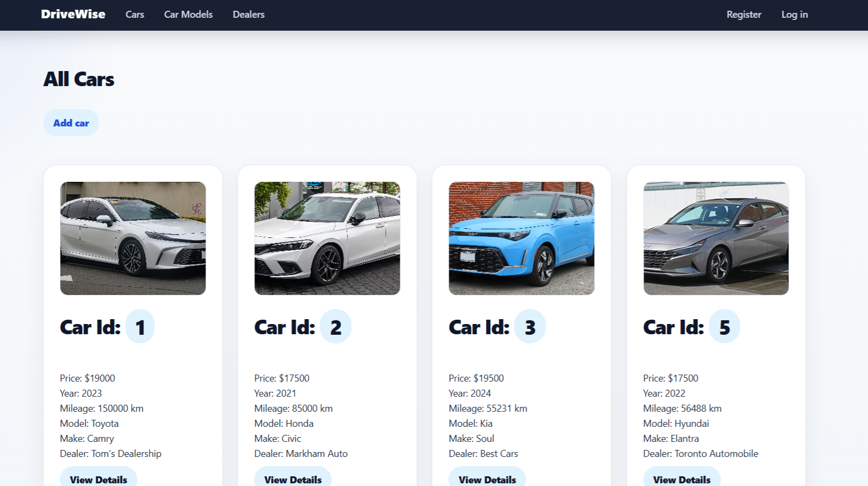Select text 'Dealer: Markham Auto'

(301, 454)
